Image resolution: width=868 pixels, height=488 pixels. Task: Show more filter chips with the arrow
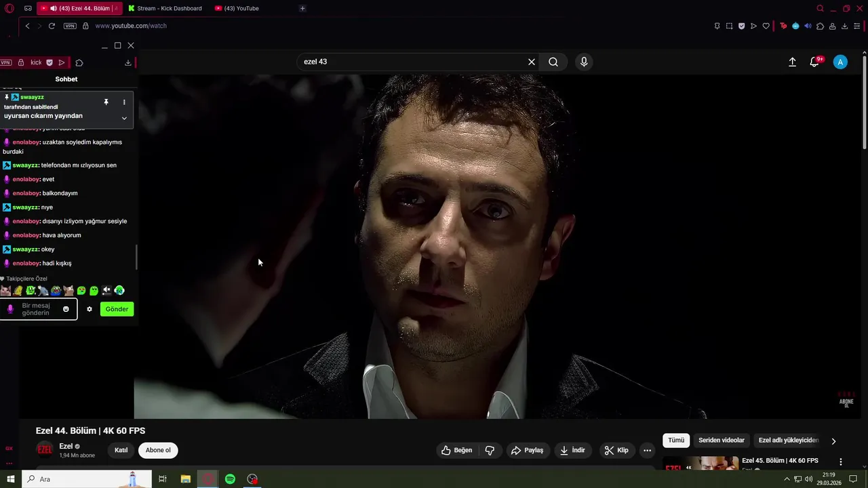pos(833,441)
